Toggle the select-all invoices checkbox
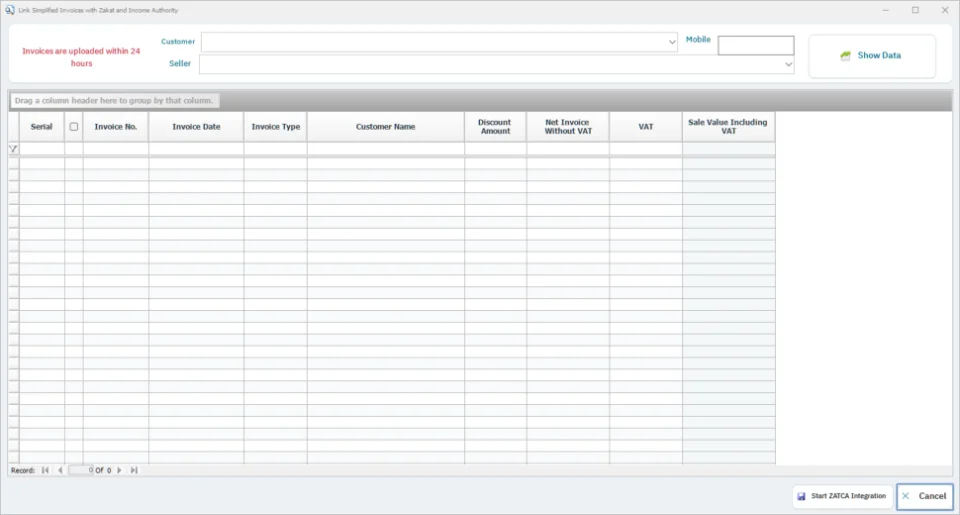Image resolution: width=960 pixels, height=515 pixels. [73, 127]
